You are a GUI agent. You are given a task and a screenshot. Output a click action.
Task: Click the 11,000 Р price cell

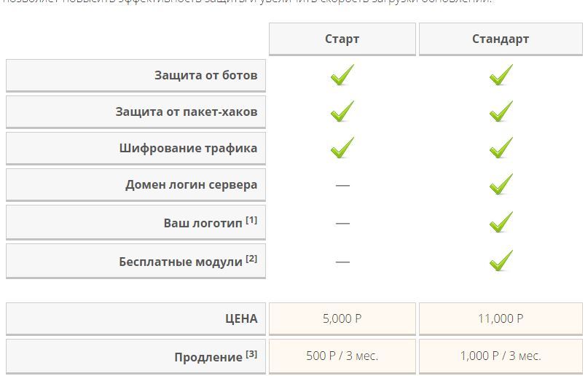(x=501, y=318)
